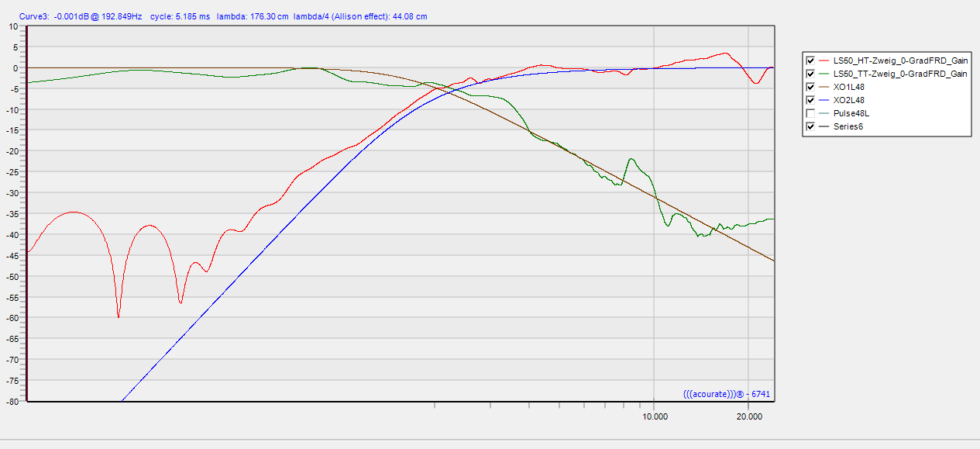Hide the XO2L48 curve via its checkbox
This screenshot has width=980, height=449.
(811, 100)
